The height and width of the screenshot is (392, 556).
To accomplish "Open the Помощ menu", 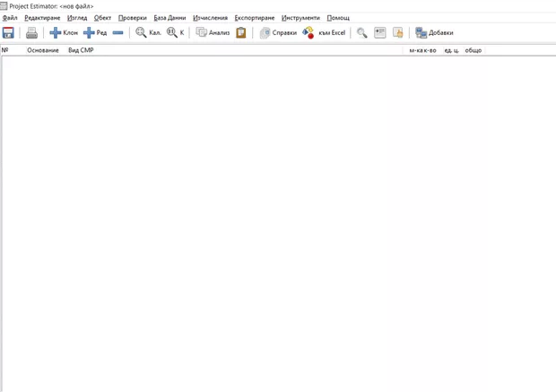I will 338,18.
